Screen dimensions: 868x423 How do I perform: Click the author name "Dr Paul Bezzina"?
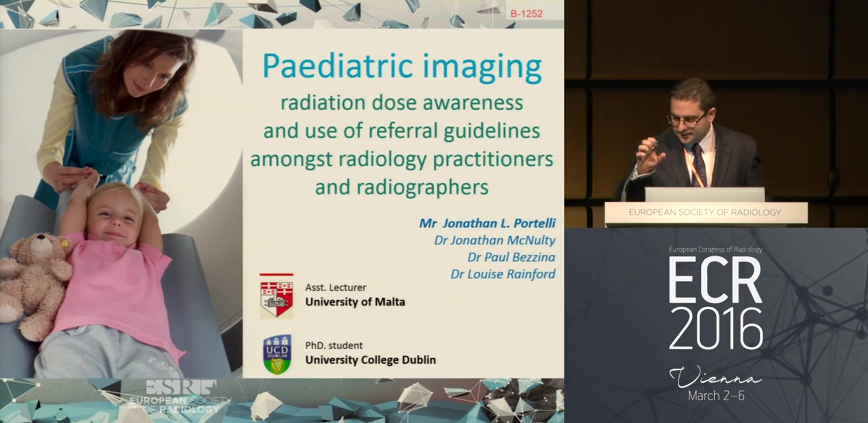[511, 257]
